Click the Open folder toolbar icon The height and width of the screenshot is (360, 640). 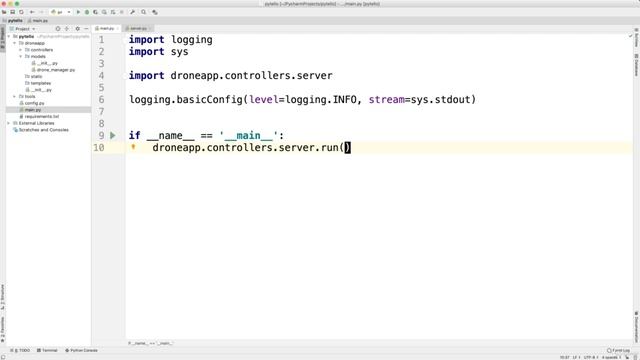pos(4,12)
